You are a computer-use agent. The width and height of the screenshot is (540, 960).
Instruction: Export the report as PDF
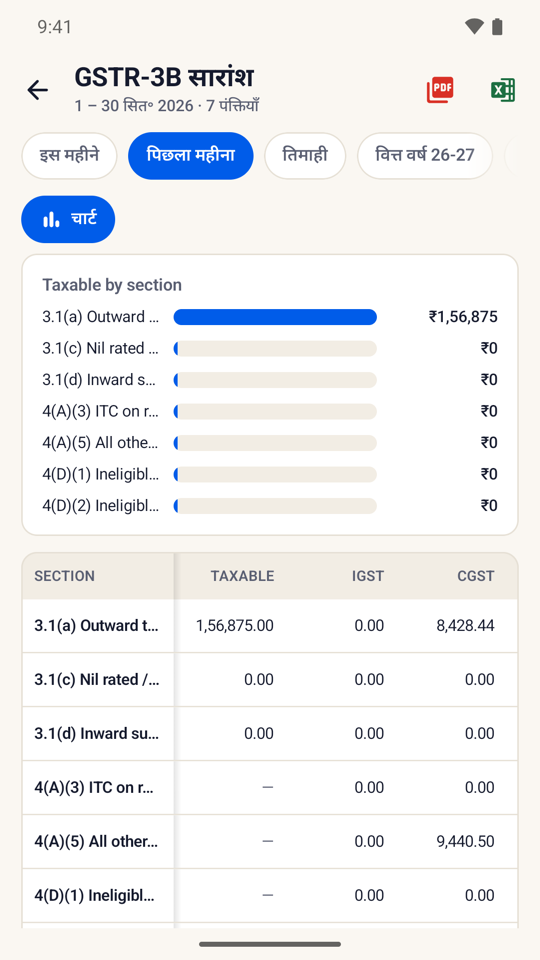[440, 91]
